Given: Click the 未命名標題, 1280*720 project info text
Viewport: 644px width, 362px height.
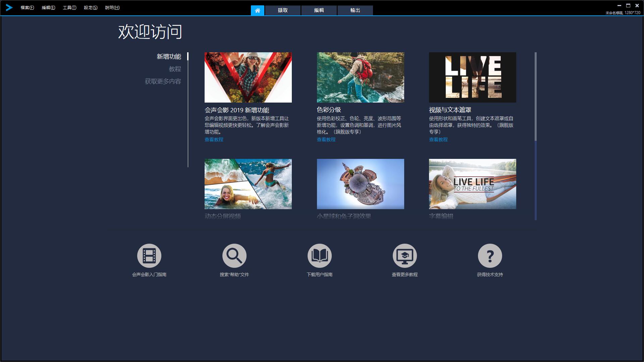Looking at the screenshot, I should pos(623,13).
